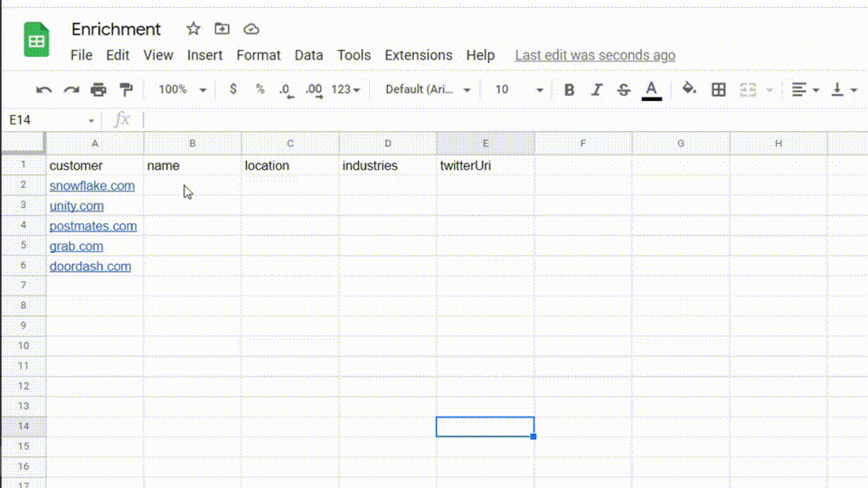This screenshot has width=868, height=488.
Task: Select column A header
Action: [95, 144]
